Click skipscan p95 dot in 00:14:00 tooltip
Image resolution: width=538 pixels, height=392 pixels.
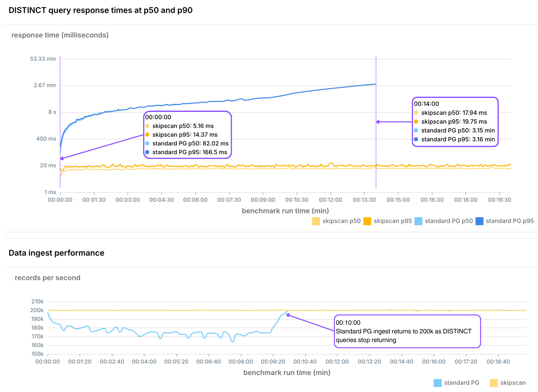pos(416,122)
